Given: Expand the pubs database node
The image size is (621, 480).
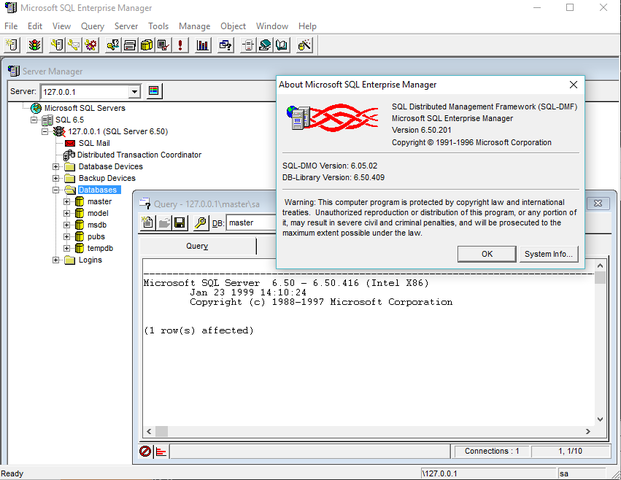Looking at the screenshot, I should click(x=67, y=236).
